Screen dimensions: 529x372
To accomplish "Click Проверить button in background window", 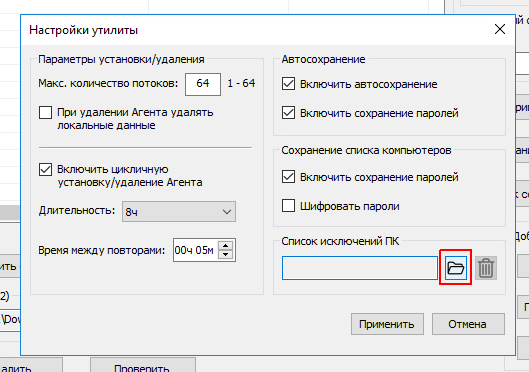I will tap(142, 366).
